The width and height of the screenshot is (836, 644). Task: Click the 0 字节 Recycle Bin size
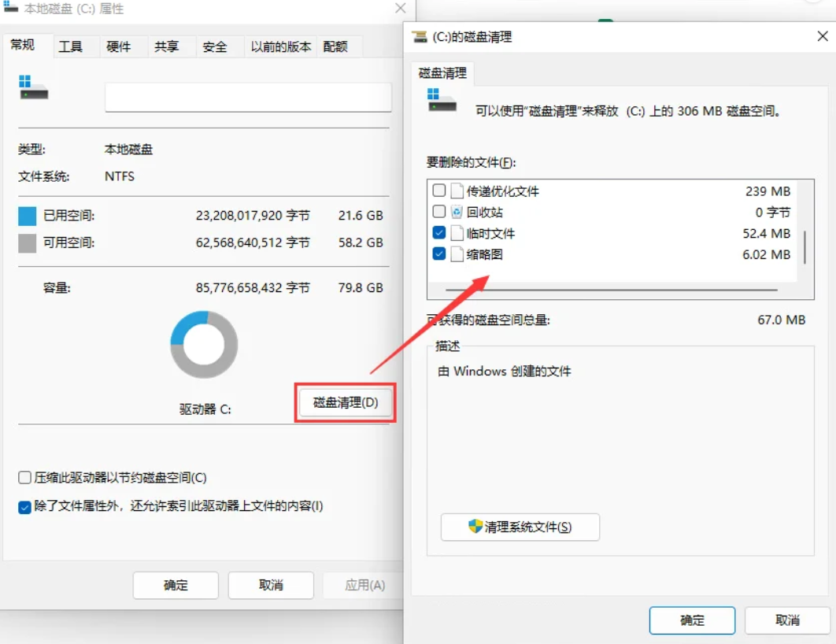772,213
